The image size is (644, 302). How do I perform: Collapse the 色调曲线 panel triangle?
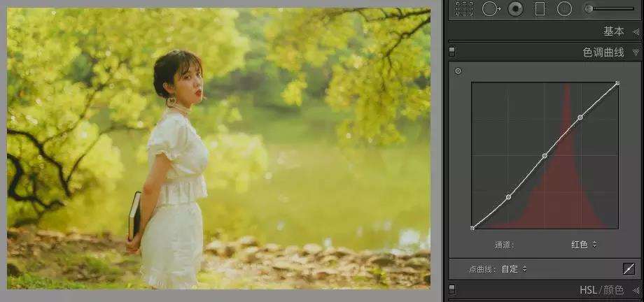click(x=636, y=52)
